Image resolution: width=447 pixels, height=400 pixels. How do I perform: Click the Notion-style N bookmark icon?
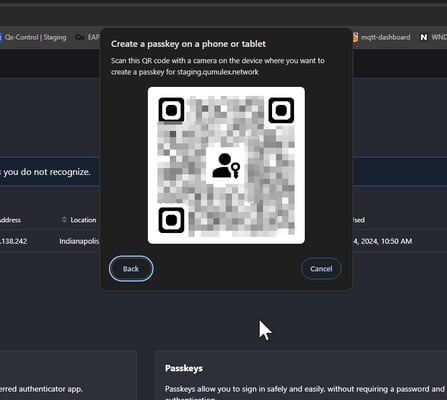423,37
